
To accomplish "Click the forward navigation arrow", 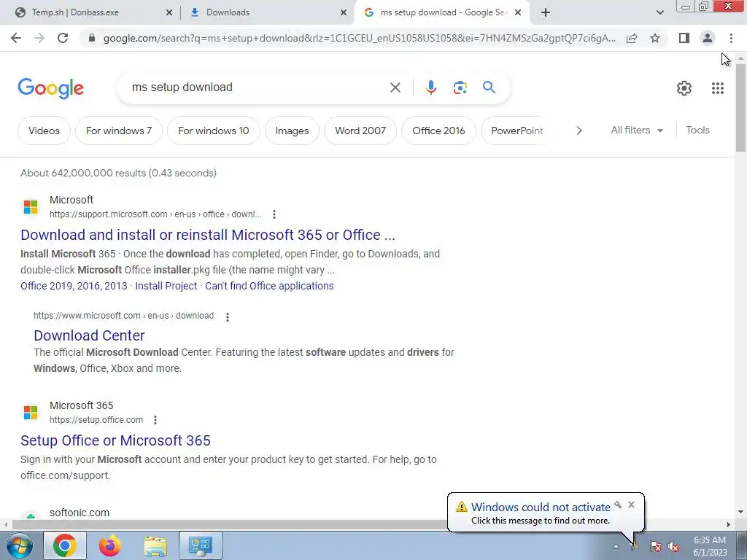I will (39, 38).
